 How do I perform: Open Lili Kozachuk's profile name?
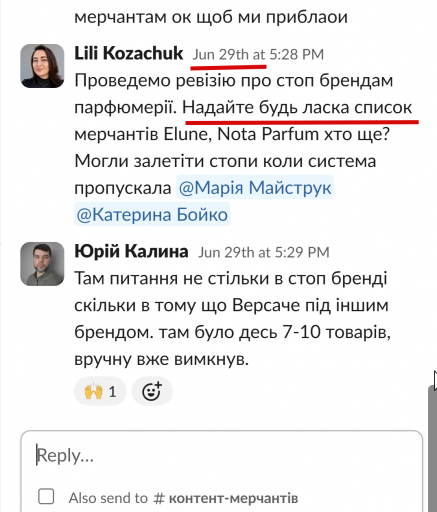click(x=129, y=53)
